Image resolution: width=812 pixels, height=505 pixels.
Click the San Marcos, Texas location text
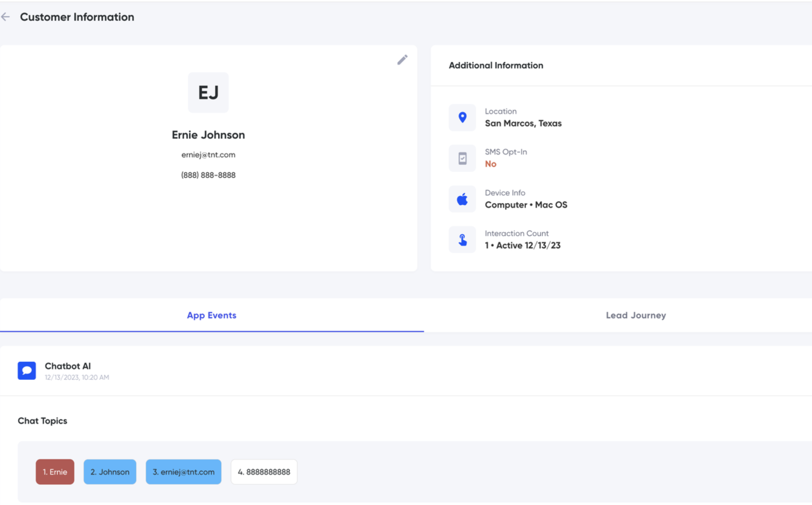tap(523, 123)
